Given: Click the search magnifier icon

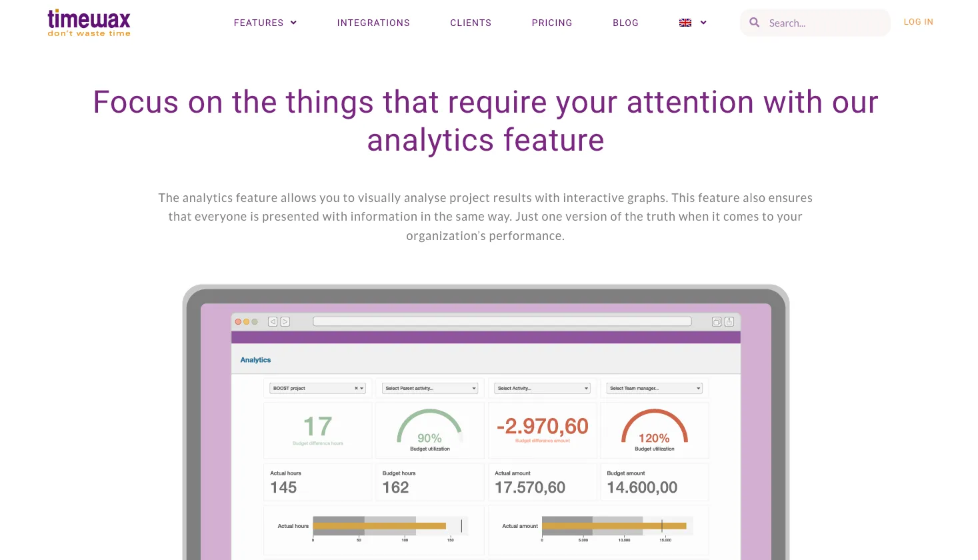Looking at the screenshot, I should [x=754, y=23].
